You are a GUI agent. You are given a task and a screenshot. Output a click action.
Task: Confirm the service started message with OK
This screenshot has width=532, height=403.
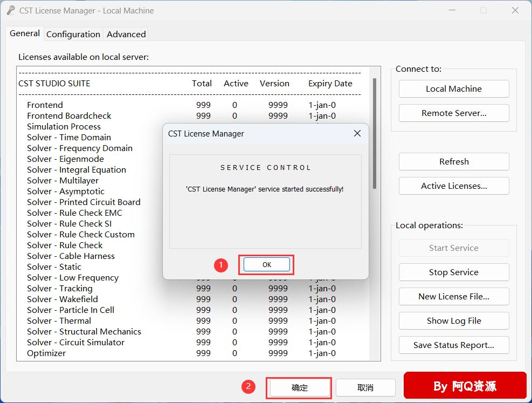tap(267, 264)
